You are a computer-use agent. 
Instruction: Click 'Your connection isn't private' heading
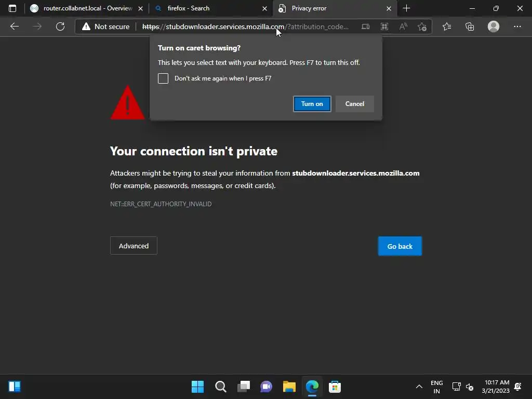click(x=194, y=151)
